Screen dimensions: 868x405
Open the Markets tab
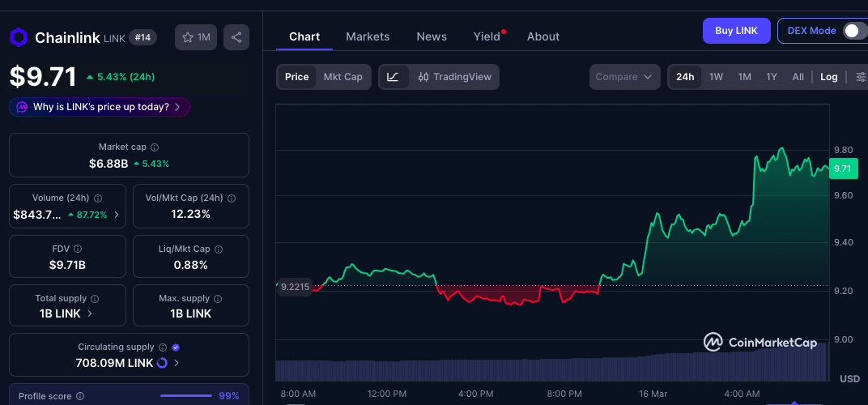pos(368,36)
